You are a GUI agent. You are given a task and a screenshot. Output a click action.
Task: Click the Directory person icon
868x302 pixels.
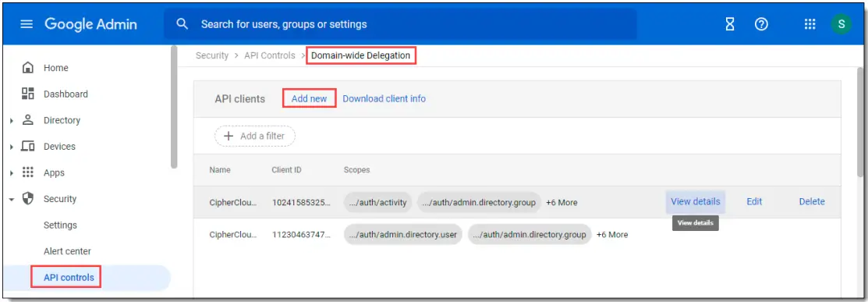(x=27, y=120)
